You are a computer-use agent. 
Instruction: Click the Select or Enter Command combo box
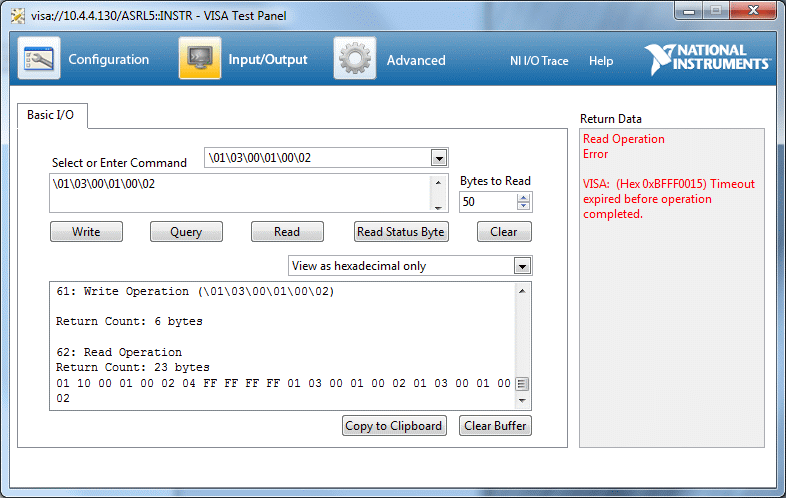[326, 158]
